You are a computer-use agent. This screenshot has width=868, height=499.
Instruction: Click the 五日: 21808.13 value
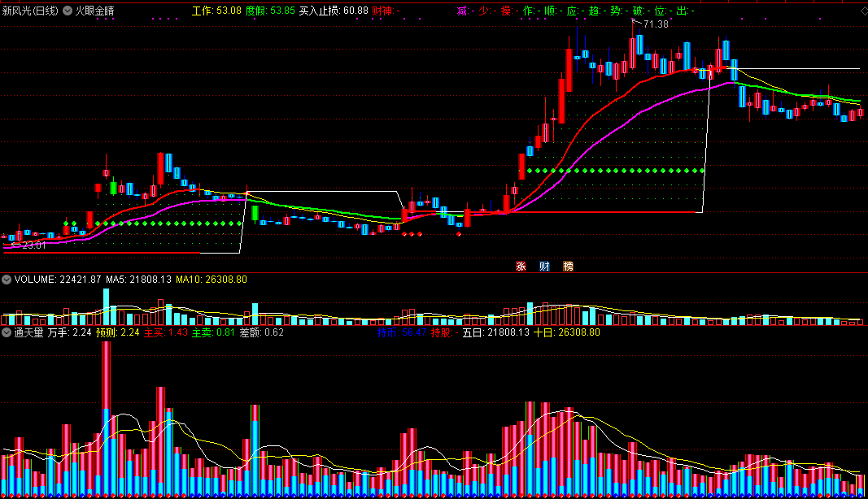pos(495,332)
